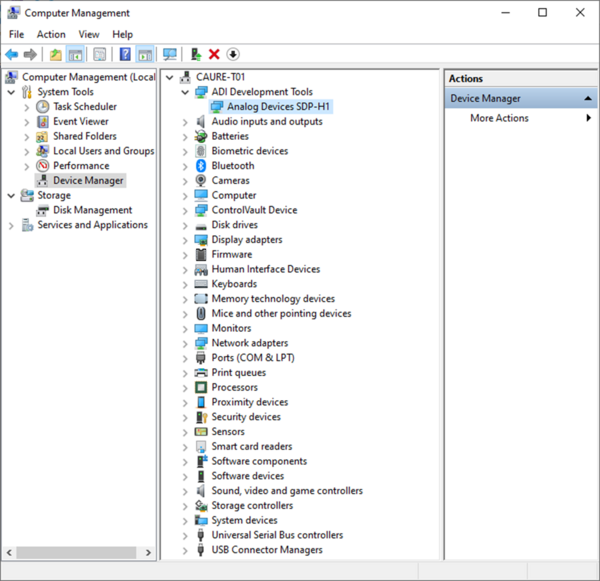This screenshot has height=581, width=600.
Task: Select Event Viewer in System Tools
Action: pos(80,121)
